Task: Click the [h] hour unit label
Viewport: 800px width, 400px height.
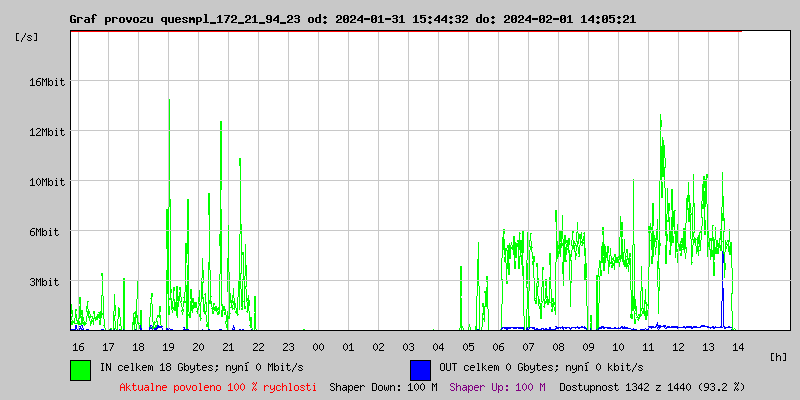Action: tap(778, 356)
